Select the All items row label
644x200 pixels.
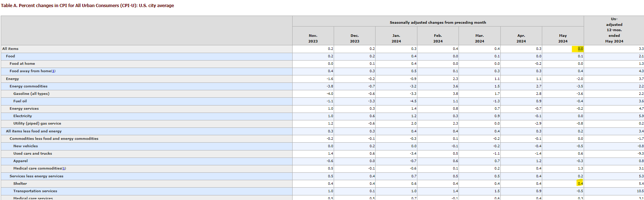click(10, 49)
